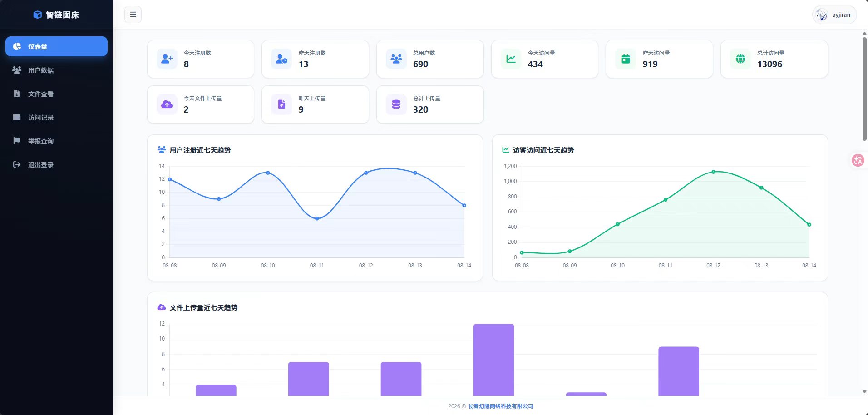Click the 今天访问量 value 434
This screenshot has height=415, width=868.
535,64
